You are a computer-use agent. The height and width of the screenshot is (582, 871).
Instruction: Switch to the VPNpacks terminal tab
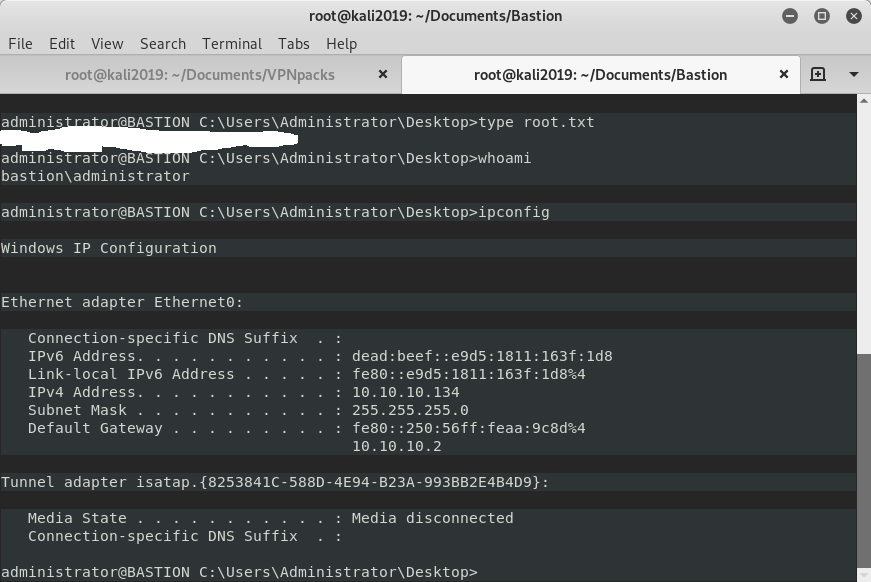pyautogui.click(x=200, y=74)
